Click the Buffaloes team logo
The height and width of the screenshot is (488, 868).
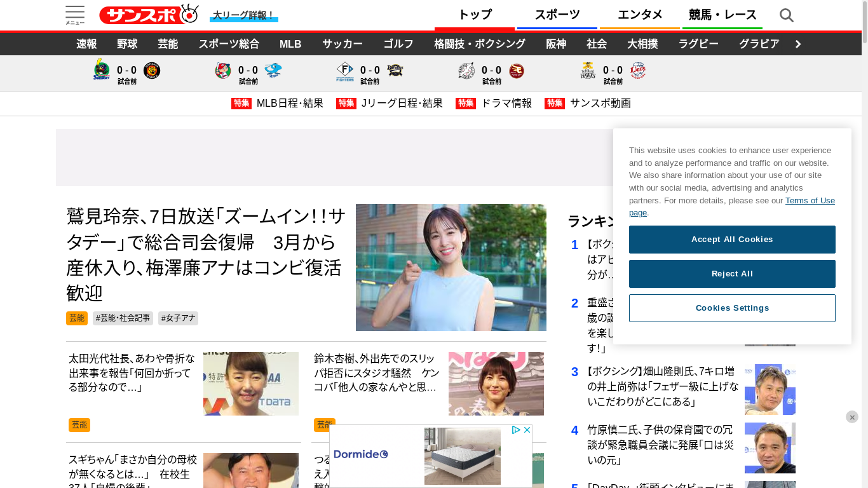pyautogui.click(x=395, y=71)
